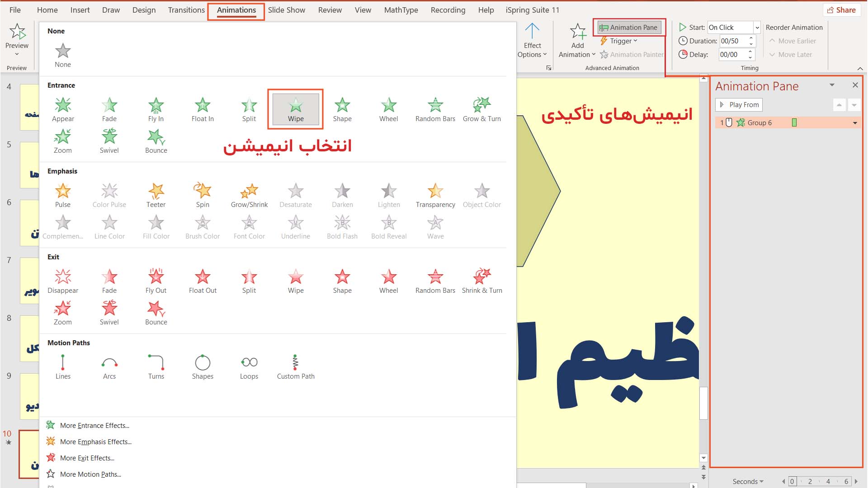Open the Trigger dropdown menu
This screenshot has height=488, width=868.
coord(620,41)
